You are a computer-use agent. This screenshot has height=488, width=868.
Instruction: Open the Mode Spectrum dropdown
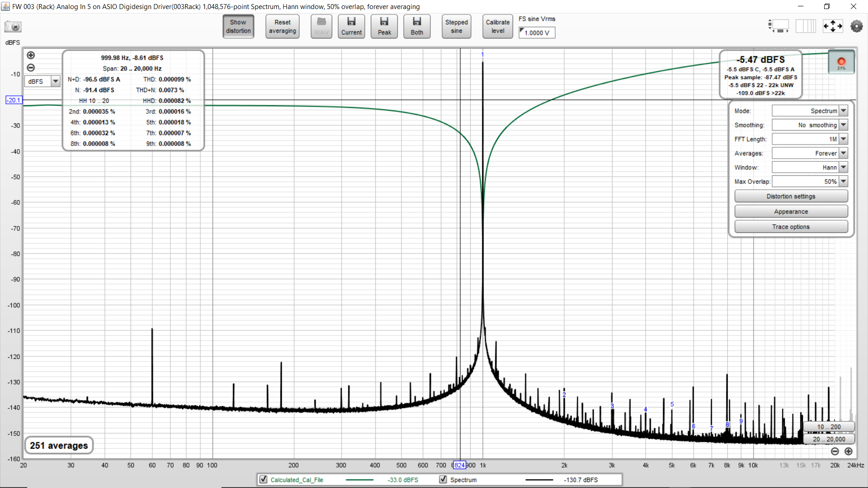[810, 111]
